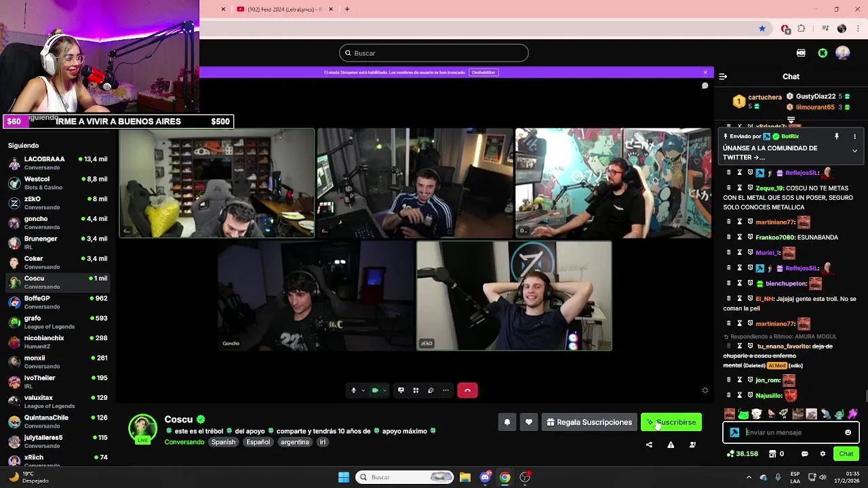
Task: Open the soundboard activities icon in call toolbar
Action: click(x=431, y=390)
